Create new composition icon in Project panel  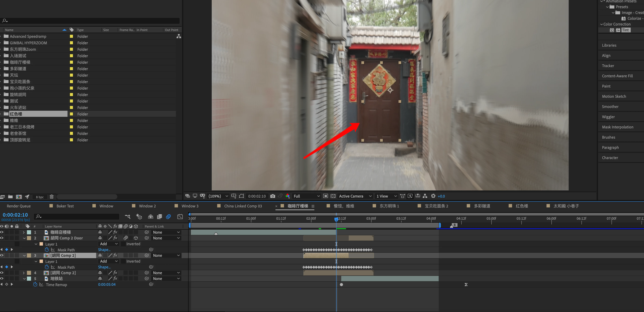[19, 197]
